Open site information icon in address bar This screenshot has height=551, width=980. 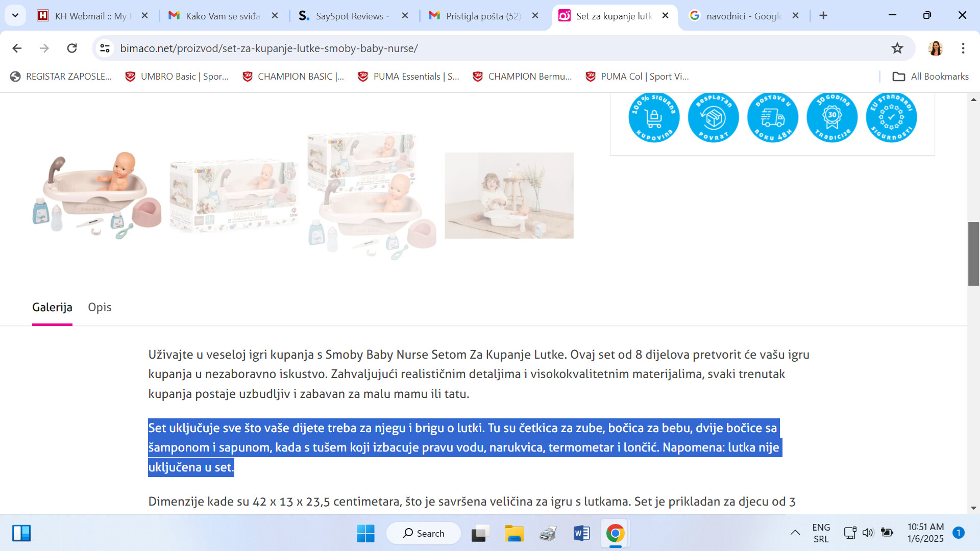click(x=105, y=48)
